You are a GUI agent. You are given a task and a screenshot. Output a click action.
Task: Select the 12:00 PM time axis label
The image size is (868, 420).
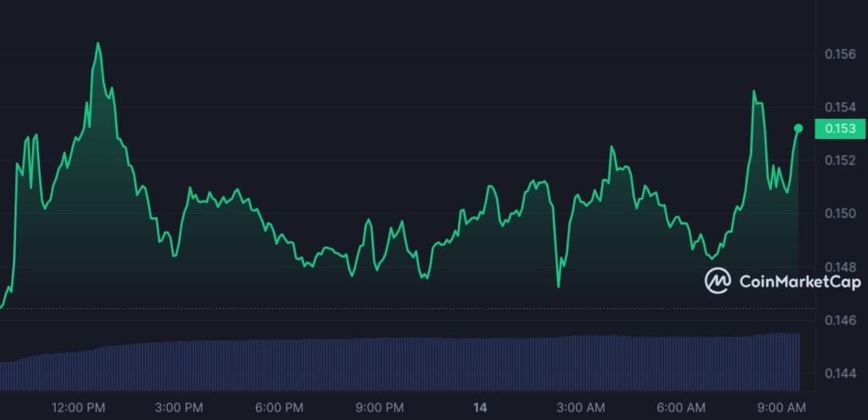[x=78, y=408]
